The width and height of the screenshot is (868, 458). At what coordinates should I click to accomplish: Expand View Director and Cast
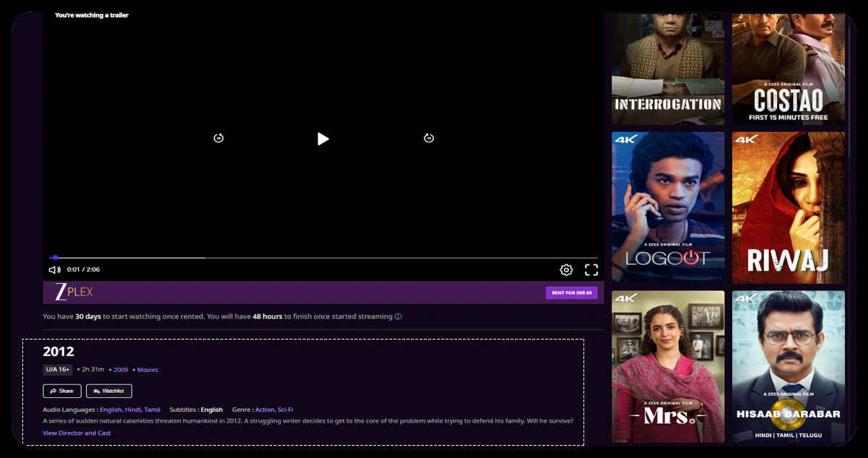[x=77, y=433]
